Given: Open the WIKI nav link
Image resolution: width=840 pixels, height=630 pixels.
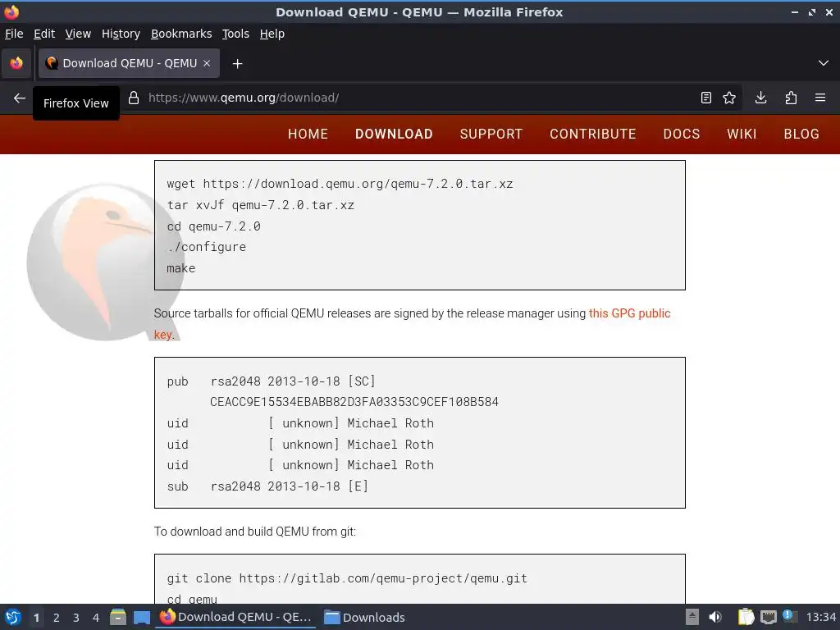Looking at the screenshot, I should click(x=742, y=134).
